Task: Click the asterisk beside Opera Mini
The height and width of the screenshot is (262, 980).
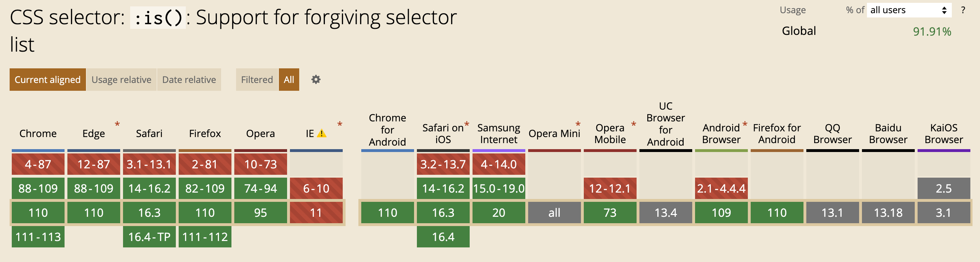Action: 578,125
